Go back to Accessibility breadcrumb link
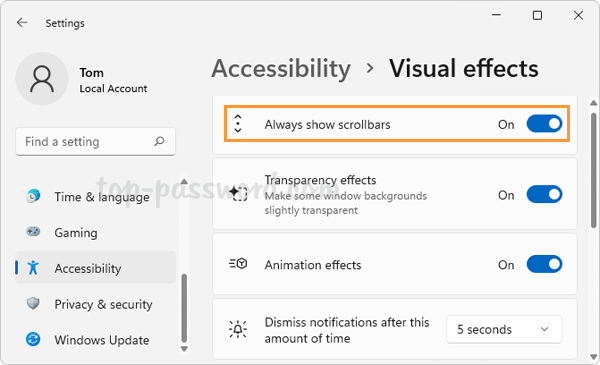 (x=281, y=69)
